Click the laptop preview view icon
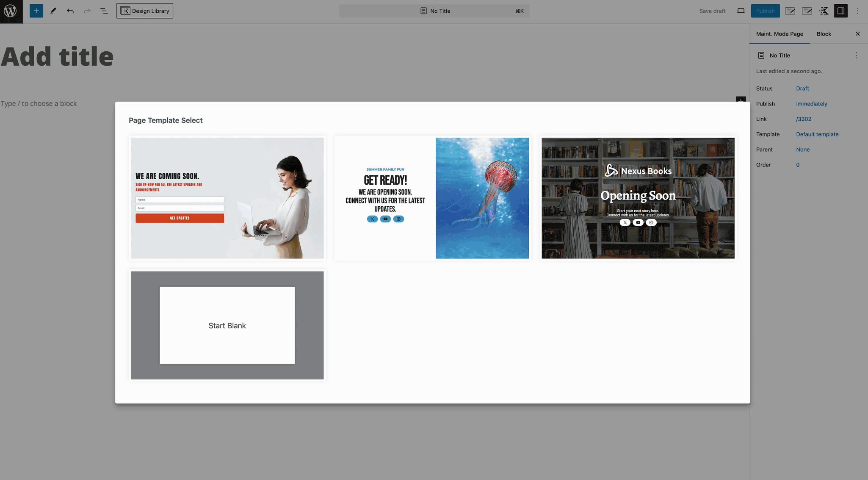Viewport: 868px width, 480px height. (741, 11)
